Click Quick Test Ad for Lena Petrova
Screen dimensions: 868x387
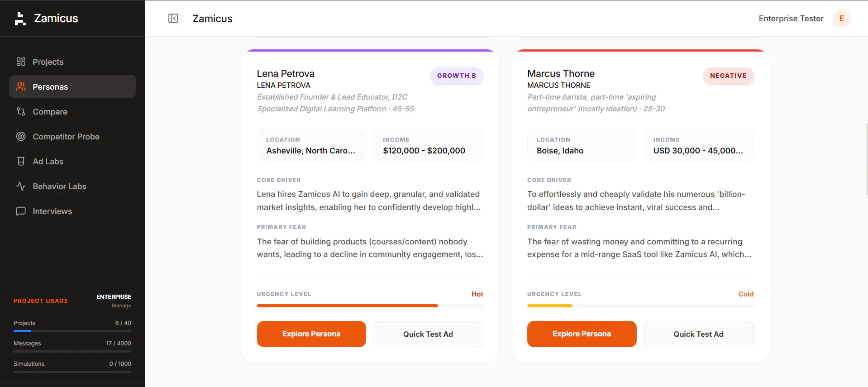(x=428, y=334)
